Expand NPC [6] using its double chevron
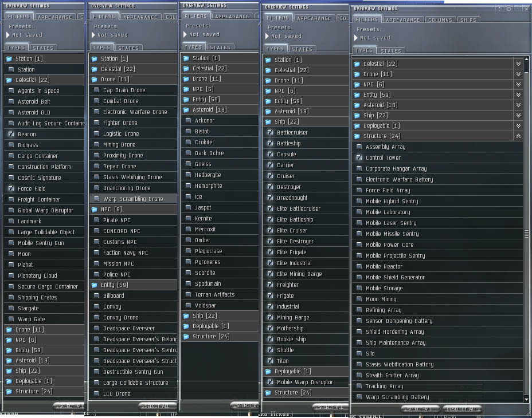The image size is (532, 418). coord(518,84)
